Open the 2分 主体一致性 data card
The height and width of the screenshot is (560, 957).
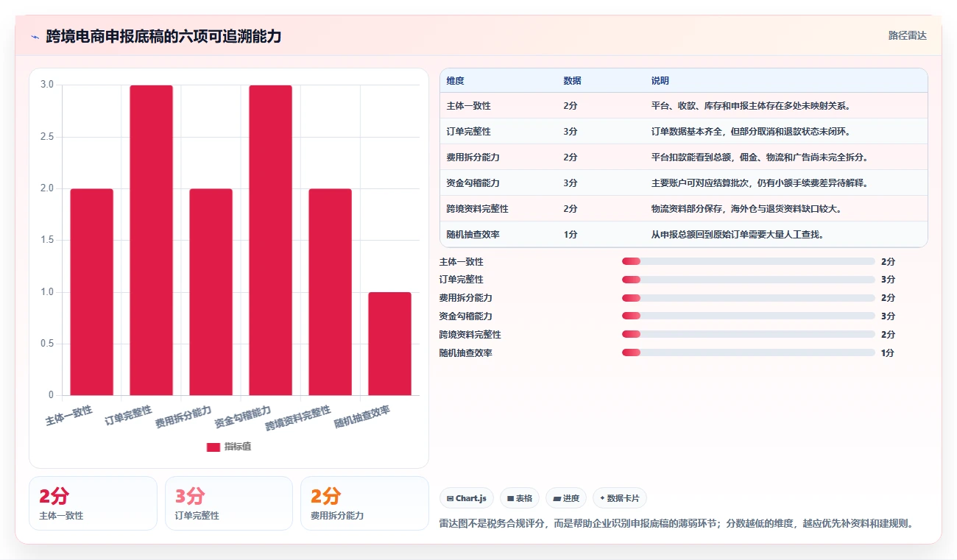pyautogui.click(x=93, y=503)
